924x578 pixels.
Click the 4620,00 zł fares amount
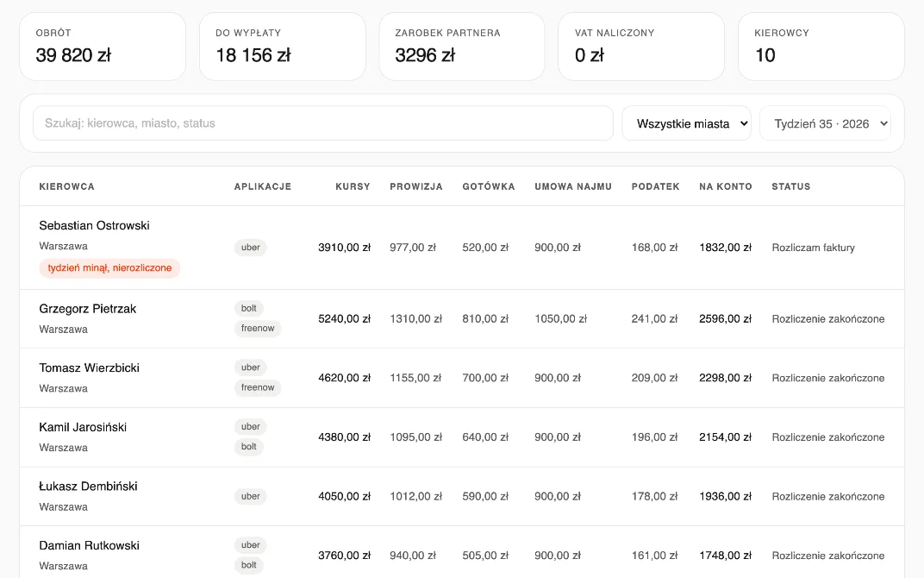(344, 378)
